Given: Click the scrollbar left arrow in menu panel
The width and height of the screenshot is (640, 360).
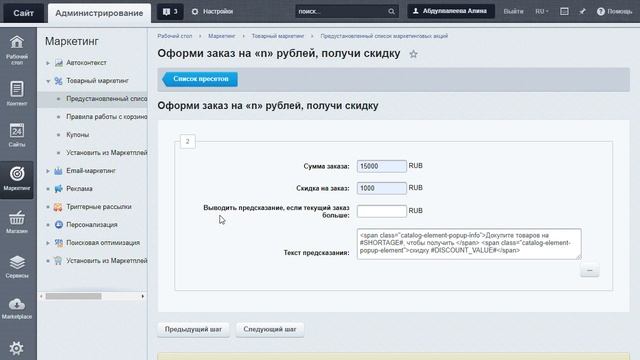Looking at the screenshot, I should coord(41,296).
